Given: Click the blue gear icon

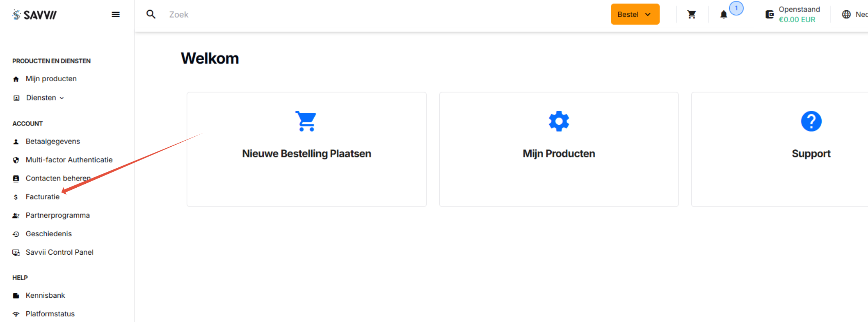Looking at the screenshot, I should coord(558,121).
